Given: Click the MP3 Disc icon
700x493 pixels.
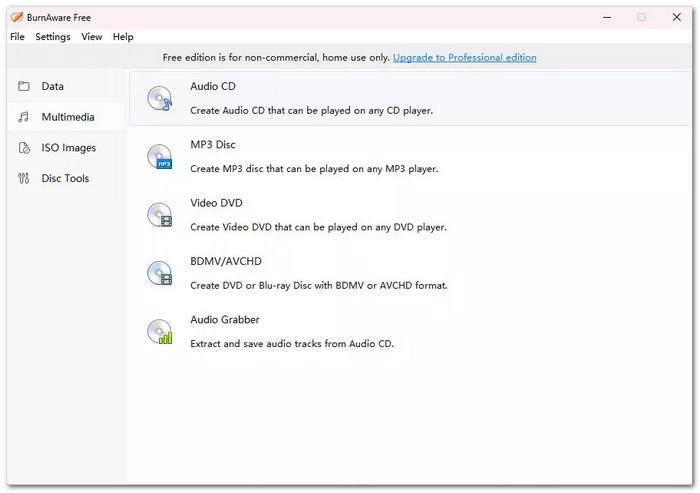Looking at the screenshot, I should click(160, 157).
